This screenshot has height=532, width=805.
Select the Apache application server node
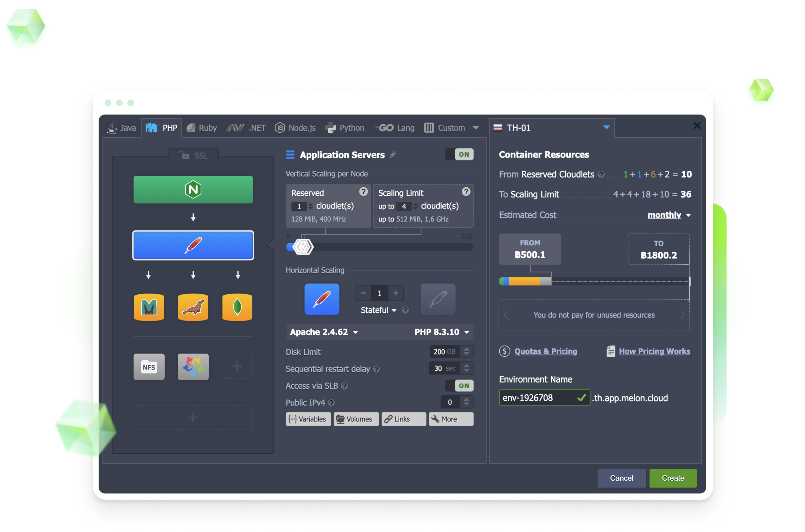click(x=193, y=245)
